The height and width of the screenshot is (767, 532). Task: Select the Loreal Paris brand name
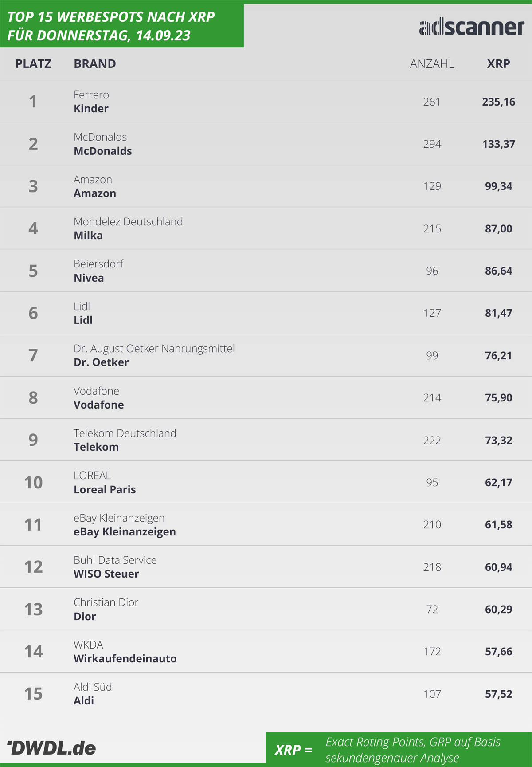pos(105,490)
